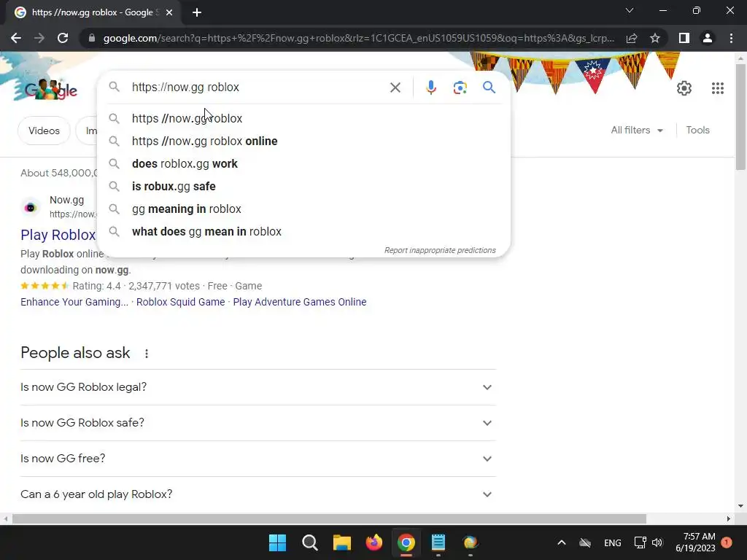Click the Chrome address bar URL
Screen dimensions: 747x560
coord(358,38)
